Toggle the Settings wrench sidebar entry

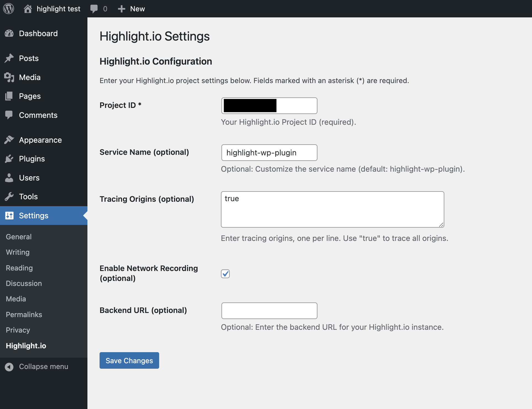(9, 216)
